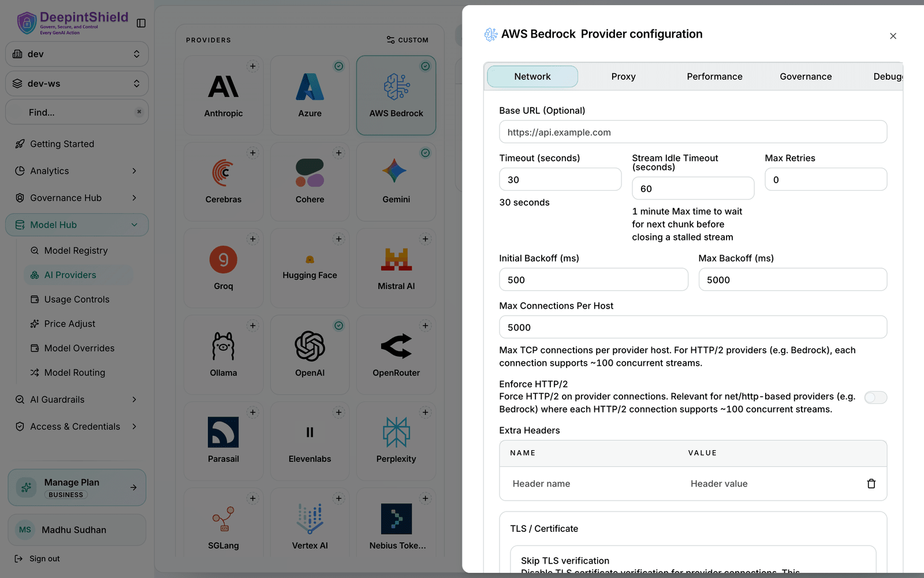Click the Custom providers button
Screen dimensions: 924x578
click(x=408, y=40)
